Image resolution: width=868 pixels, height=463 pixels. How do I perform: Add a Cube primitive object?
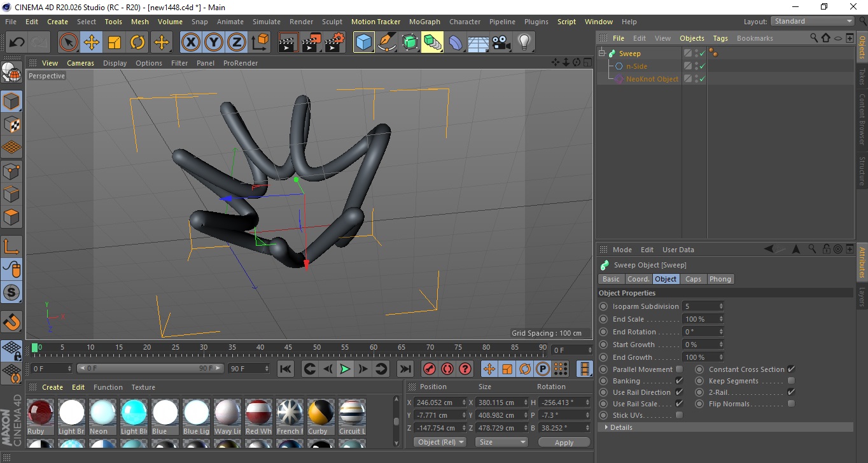pos(363,43)
